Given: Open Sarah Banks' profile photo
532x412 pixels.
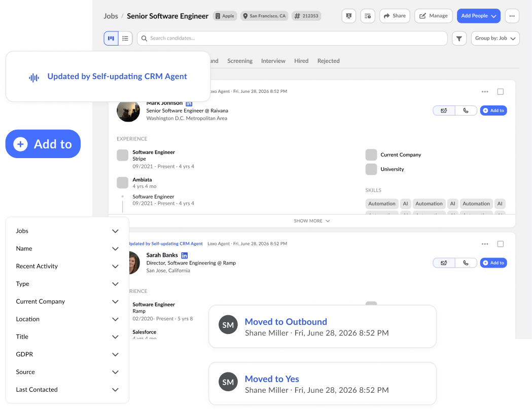Looking at the screenshot, I should pos(134,263).
